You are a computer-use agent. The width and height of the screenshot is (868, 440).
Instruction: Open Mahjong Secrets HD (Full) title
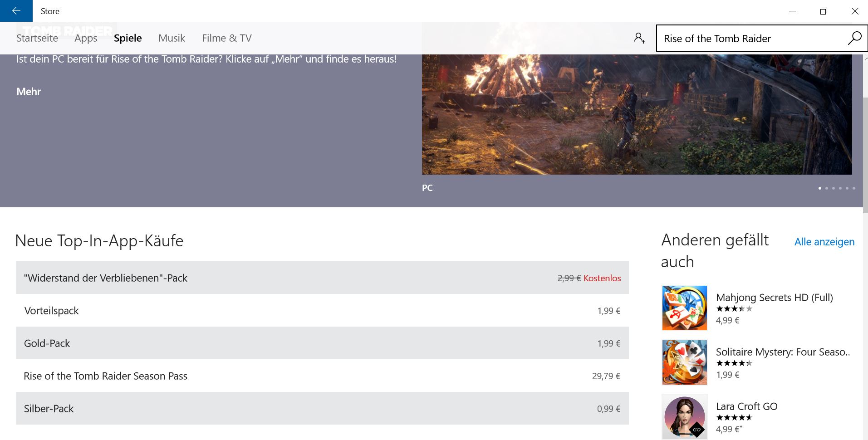(775, 298)
